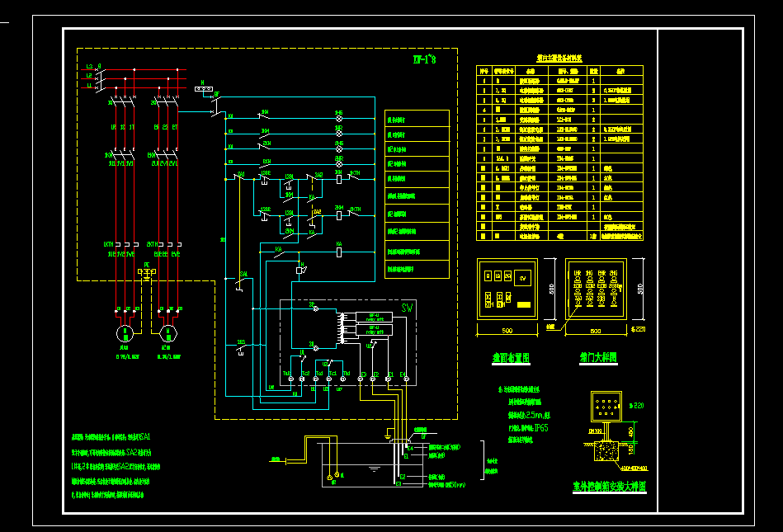Click the E3 electrode label in the tank
783x532 pixels.
coord(399,483)
